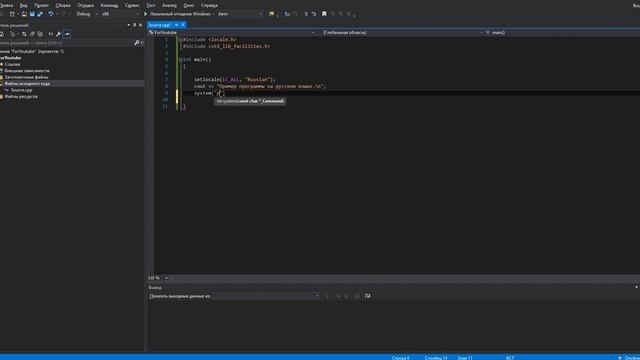Collapse the main() code block
640x360 pixels.
(x=180, y=60)
